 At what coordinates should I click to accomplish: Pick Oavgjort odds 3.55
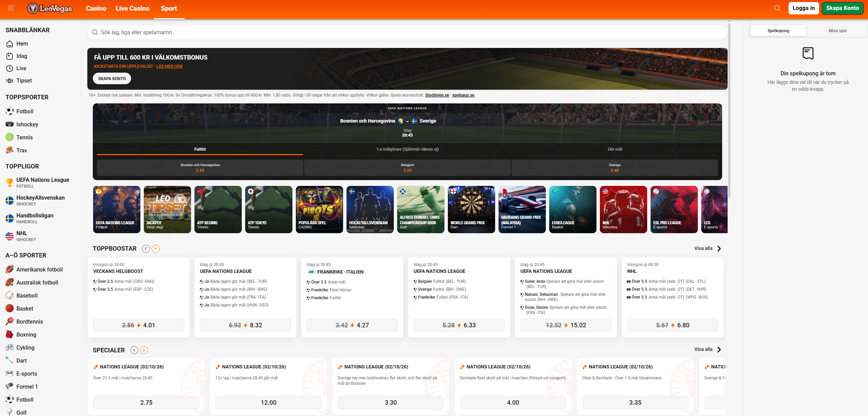[407, 168]
